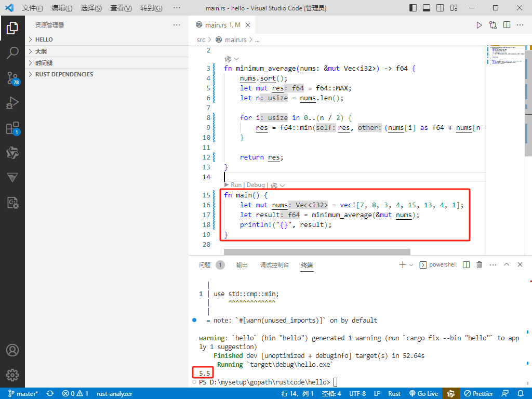532x399 pixels.
Task: Open menu bar overflow ellipsis
Action: click(177, 8)
